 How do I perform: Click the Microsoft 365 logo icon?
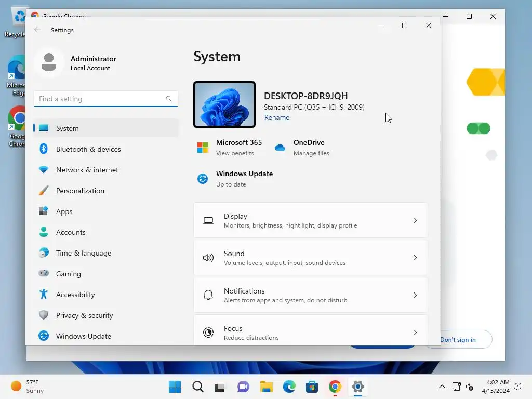pyautogui.click(x=203, y=148)
